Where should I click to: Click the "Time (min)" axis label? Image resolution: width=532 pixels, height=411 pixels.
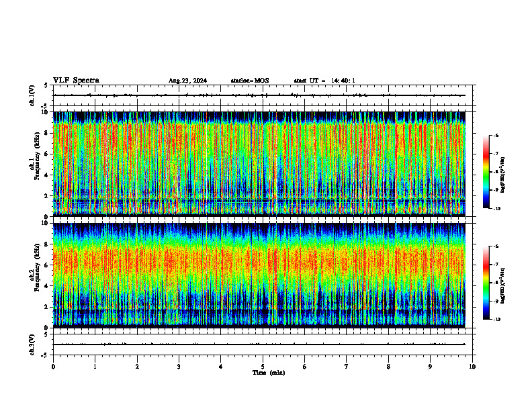[269, 373]
